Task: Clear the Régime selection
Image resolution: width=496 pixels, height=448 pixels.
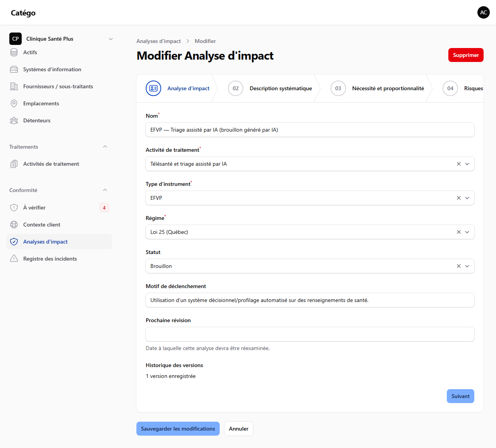Action: [459, 232]
